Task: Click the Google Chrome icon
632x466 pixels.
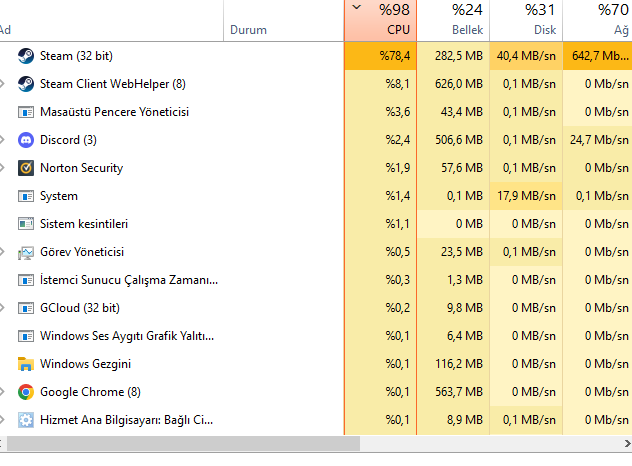Action: tap(26, 392)
